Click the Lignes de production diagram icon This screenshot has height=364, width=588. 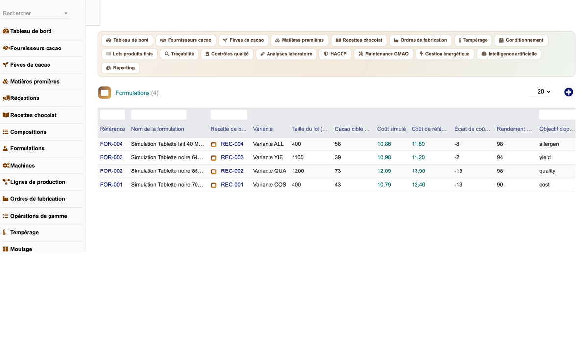[6, 182]
